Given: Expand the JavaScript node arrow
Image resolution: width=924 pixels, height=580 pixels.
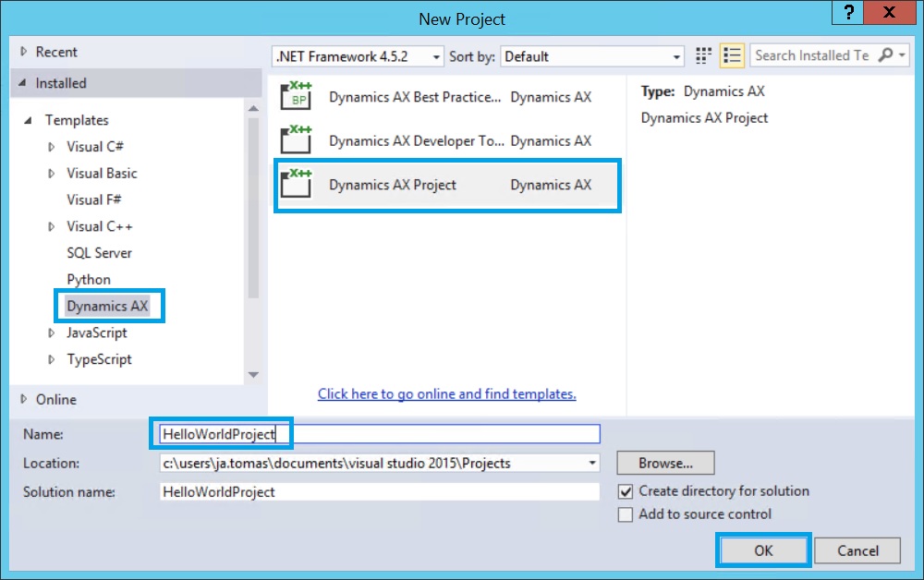Looking at the screenshot, I should coord(51,332).
